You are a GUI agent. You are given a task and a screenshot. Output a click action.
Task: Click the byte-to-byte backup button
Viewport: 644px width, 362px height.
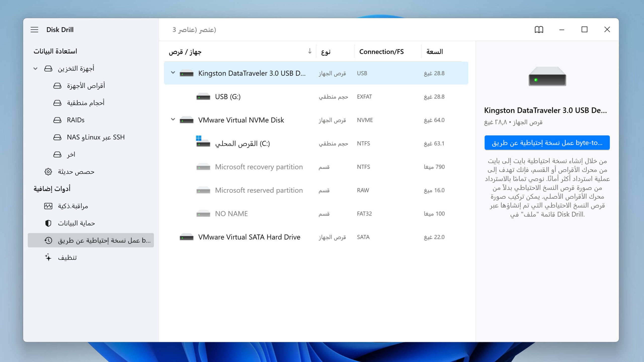(547, 142)
